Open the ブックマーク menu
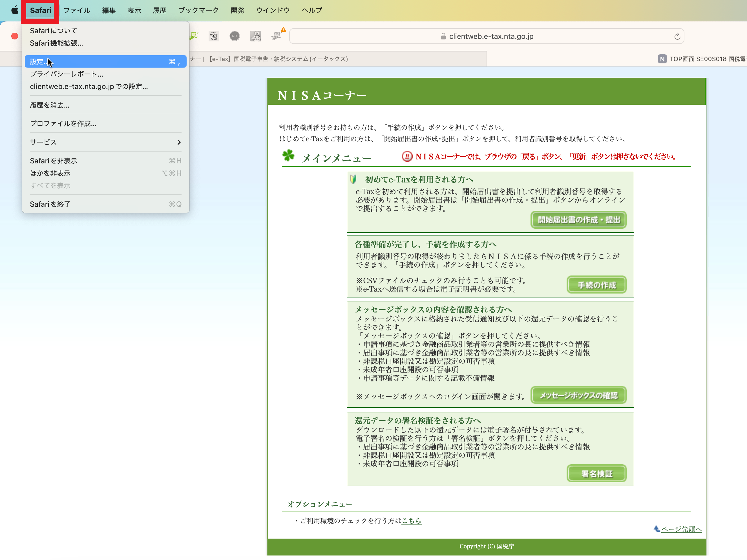This screenshot has width=747, height=560. point(198,10)
